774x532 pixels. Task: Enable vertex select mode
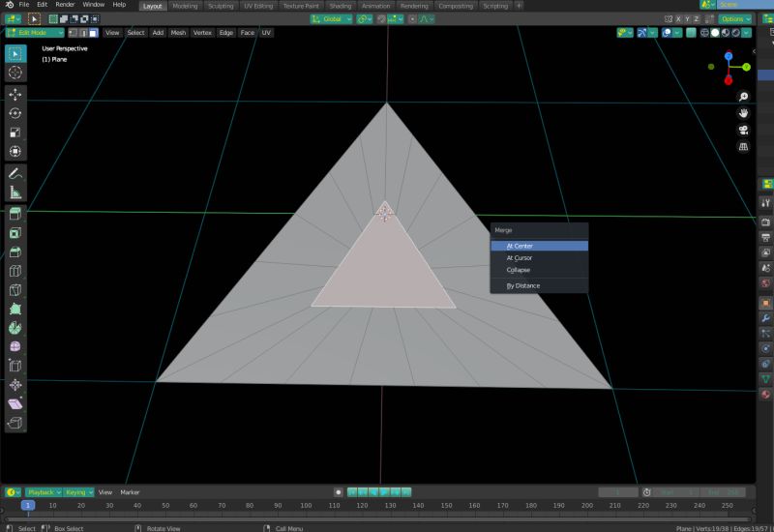pyautogui.click(x=74, y=33)
